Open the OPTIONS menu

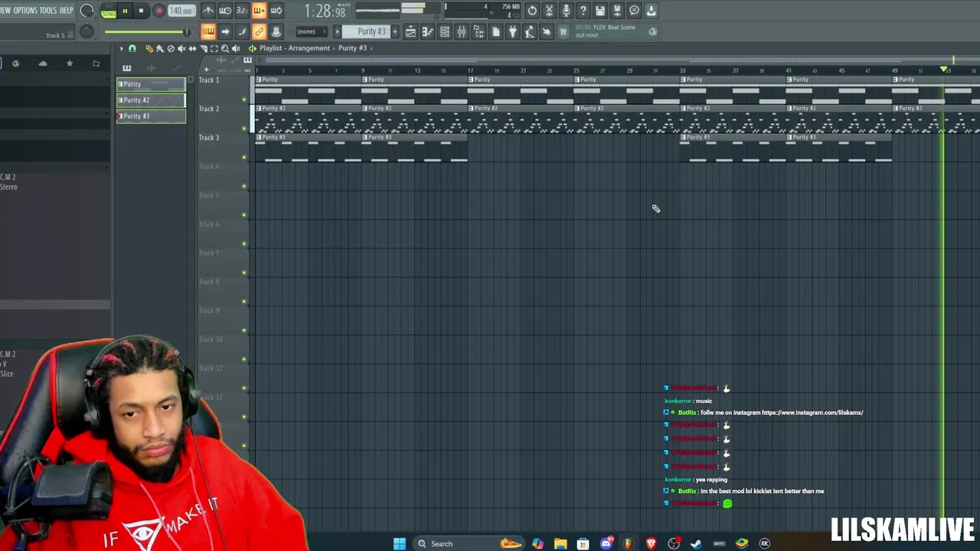point(24,11)
